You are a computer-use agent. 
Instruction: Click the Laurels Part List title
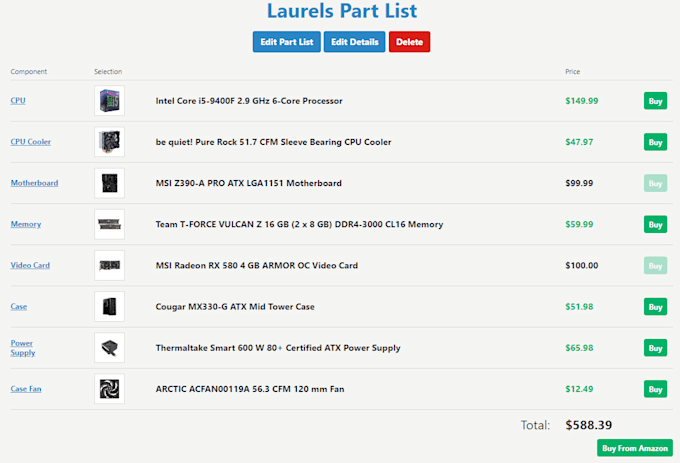(342, 11)
